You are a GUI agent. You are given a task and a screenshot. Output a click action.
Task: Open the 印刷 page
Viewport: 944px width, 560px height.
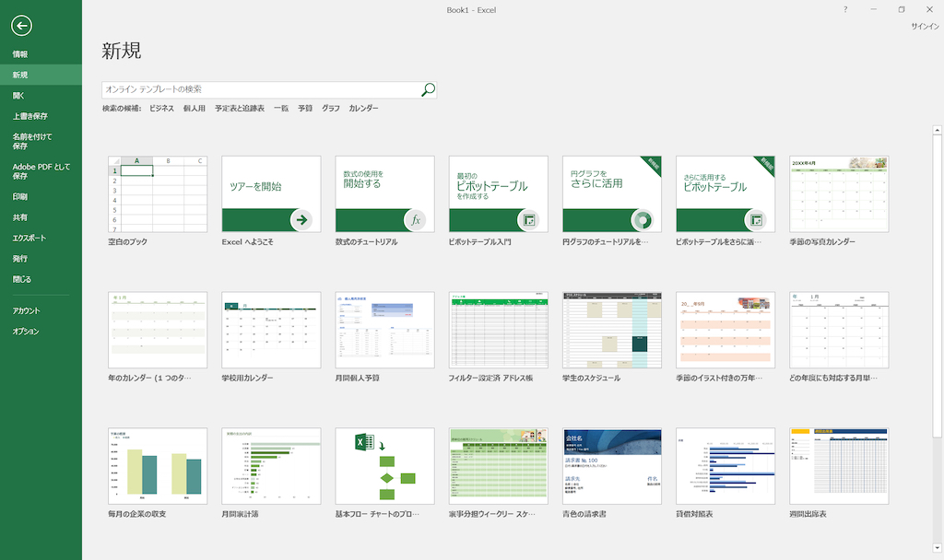pos(41,197)
